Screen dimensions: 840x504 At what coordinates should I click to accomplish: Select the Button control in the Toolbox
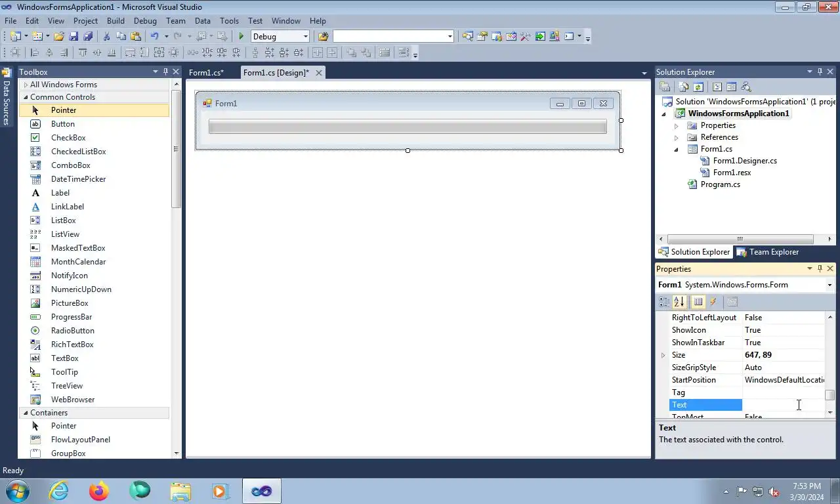click(63, 124)
